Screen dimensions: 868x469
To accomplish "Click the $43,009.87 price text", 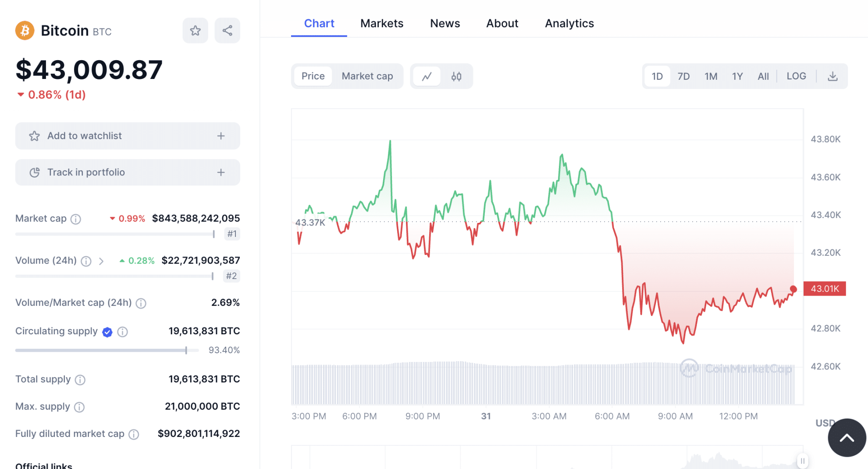I will (x=89, y=70).
